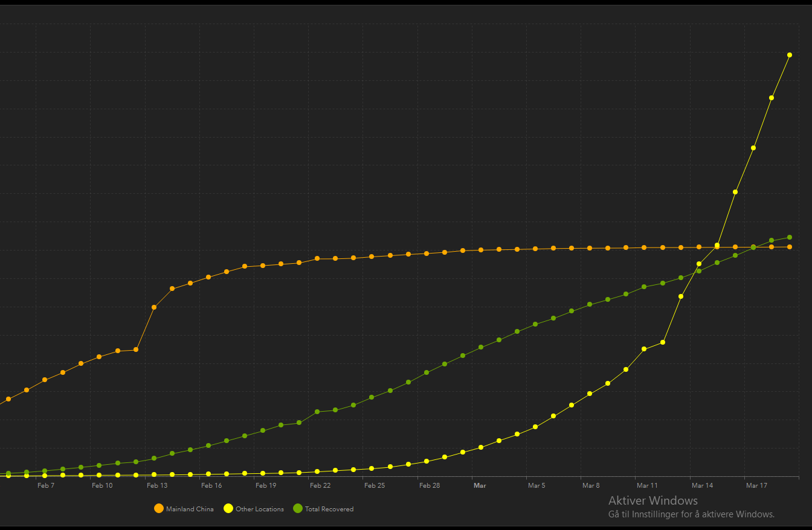Toggle the Total Recovered legend series
The width and height of the screenshot is (812, 530).
[323, 509]
